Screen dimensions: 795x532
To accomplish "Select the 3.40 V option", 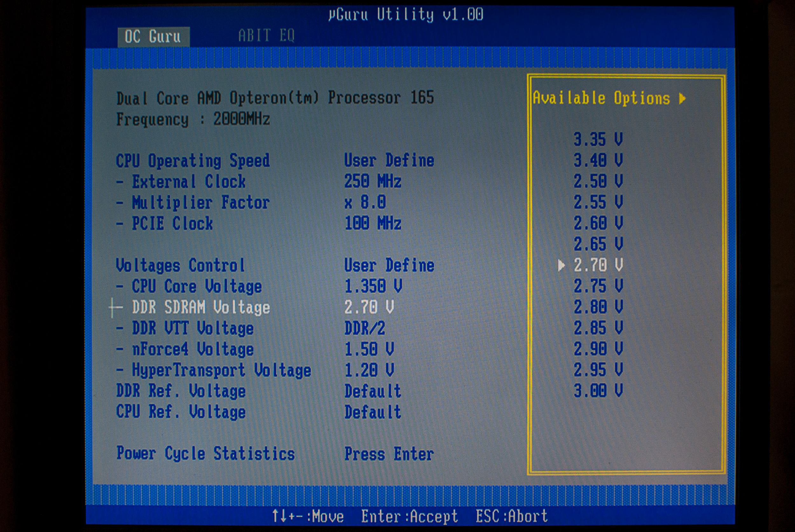I will tap(598, 160).
